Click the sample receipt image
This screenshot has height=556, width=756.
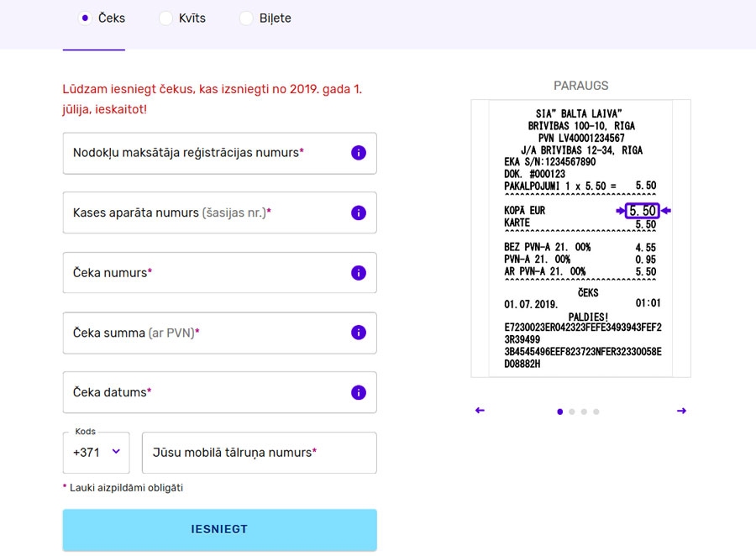[580, 239]
